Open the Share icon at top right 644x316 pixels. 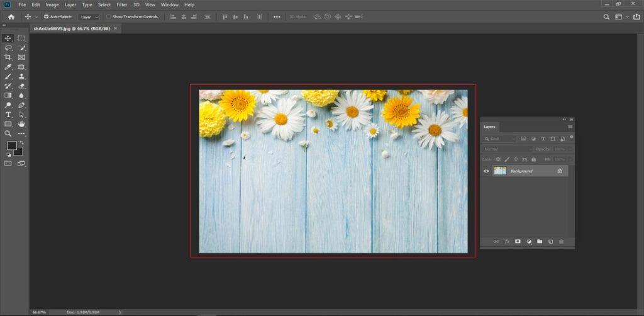636,17
